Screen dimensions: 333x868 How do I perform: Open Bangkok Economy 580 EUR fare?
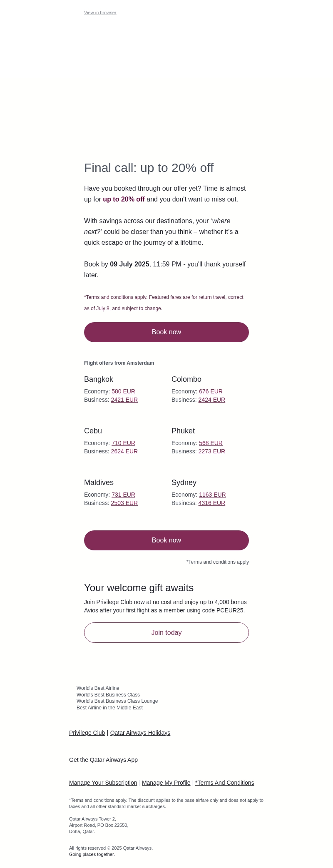(x=123, y=392)
